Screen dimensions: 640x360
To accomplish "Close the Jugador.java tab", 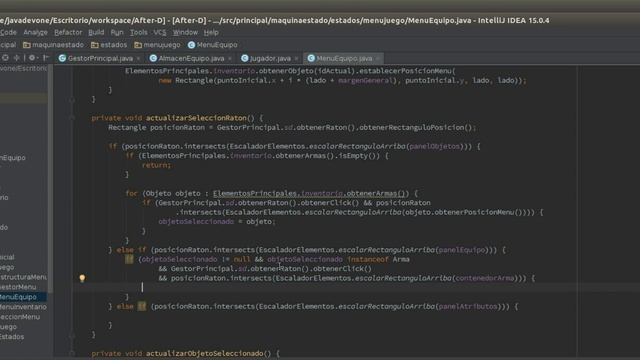I will [x=296, y=59].
